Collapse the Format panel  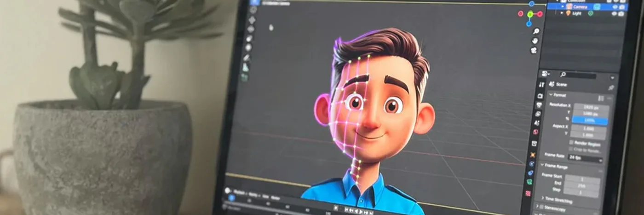pyautogui.click(x=551, y=94)
